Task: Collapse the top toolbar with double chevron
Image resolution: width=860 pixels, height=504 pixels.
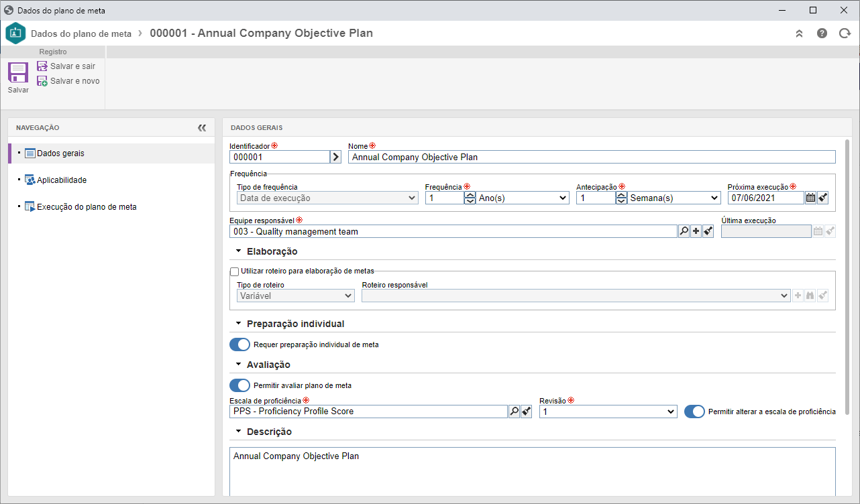Action: click(x=799, y=34)
